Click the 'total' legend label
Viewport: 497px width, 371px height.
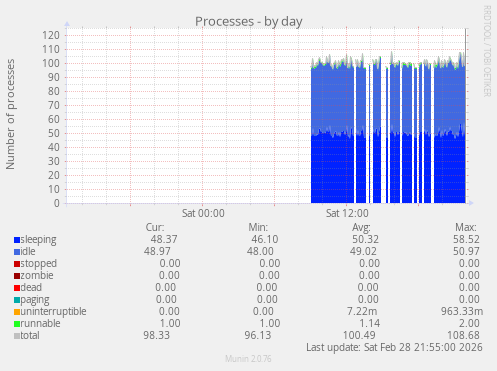click(x=30, y=335)
